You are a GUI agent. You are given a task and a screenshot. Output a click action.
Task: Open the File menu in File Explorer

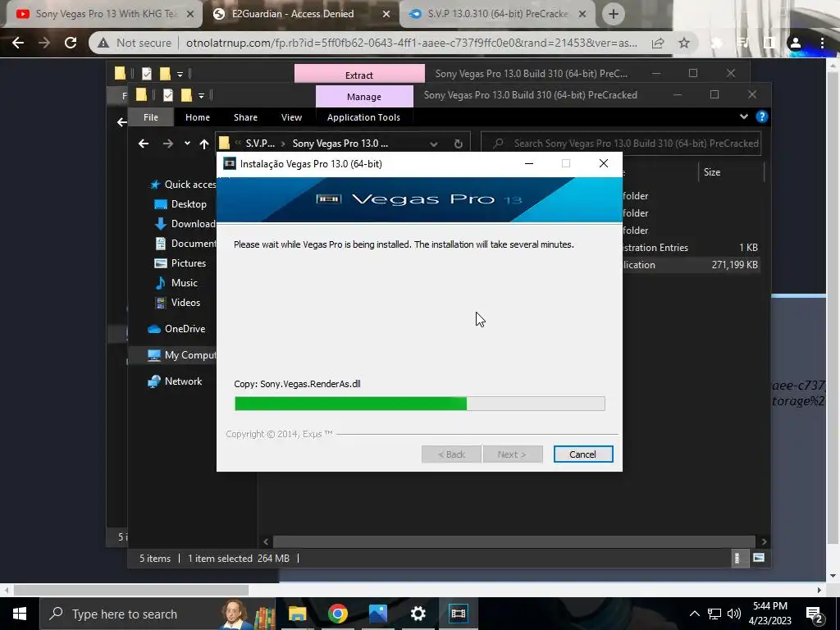(151, 117)
